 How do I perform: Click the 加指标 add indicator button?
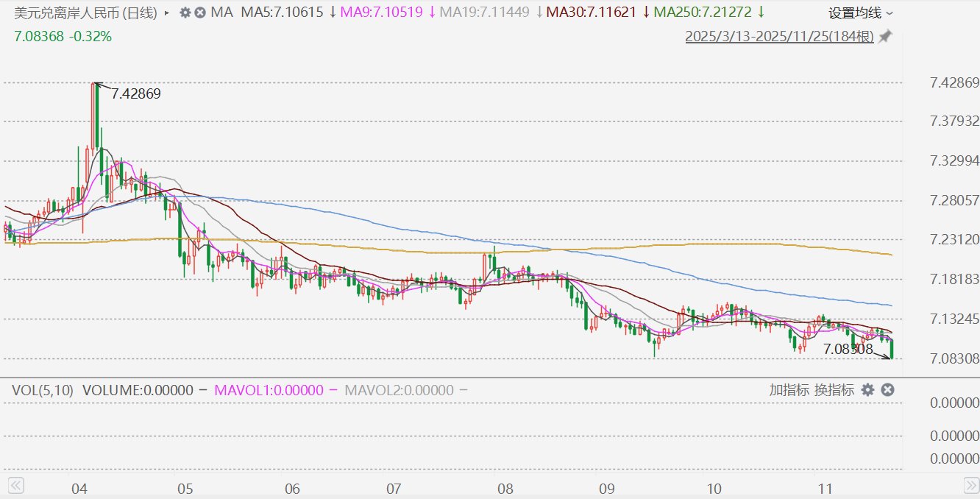(x=789, y=390)
